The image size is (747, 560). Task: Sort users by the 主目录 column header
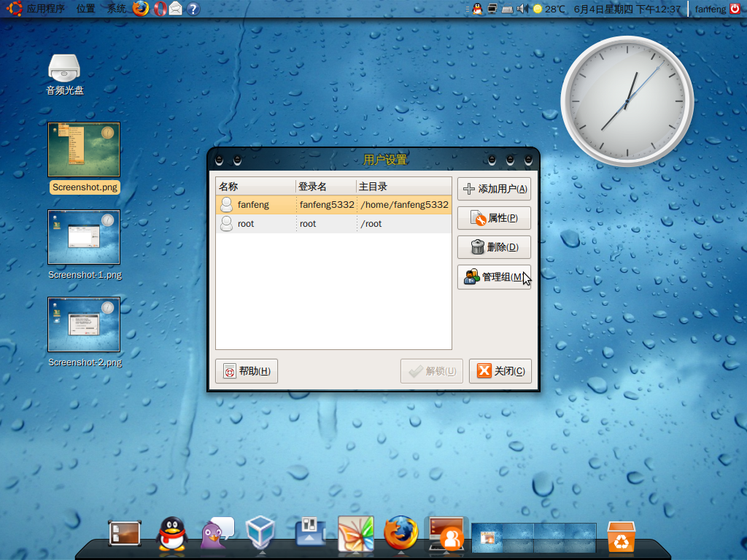pyautogui.click(x=403, y=186)
